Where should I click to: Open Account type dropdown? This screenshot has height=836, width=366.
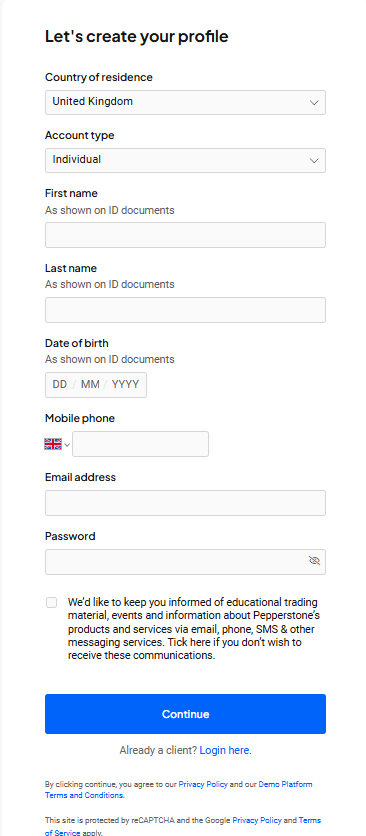(185, 160)
